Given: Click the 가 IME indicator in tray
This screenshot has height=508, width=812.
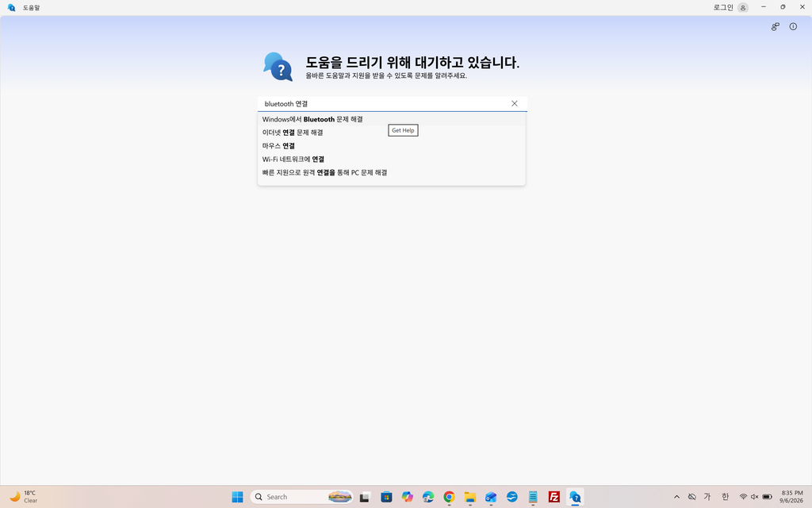Looking at the screenshot, I should (707, 497).
